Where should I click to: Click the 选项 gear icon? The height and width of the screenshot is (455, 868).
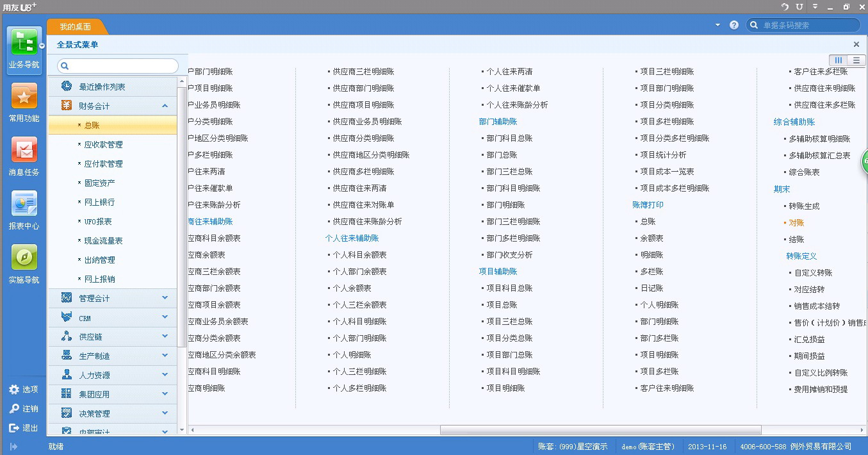tap(14, 390)
